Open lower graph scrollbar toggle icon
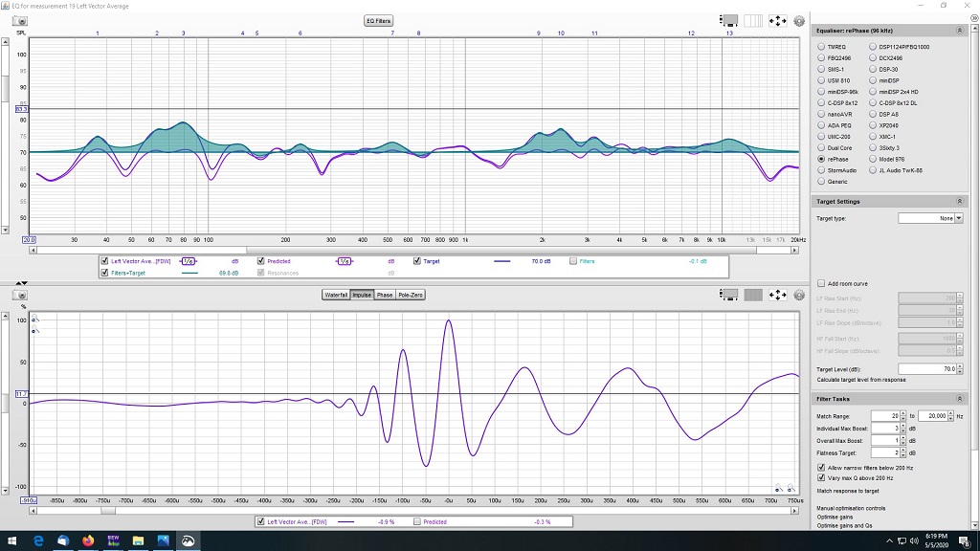Viewport: 980px width, 551px height. point(729,295)
